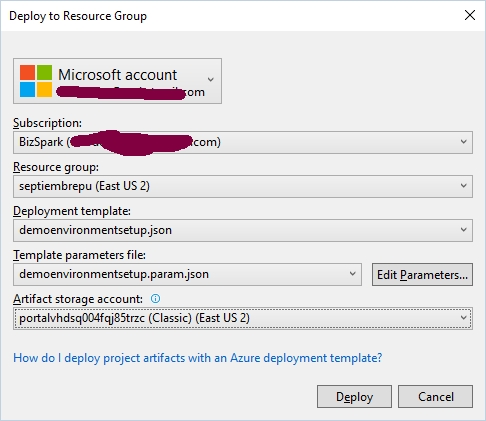Viewport: 486px width, 421px height.
Task: Open the Resource group septiembrepu dropdown
Action: tap(243, 186)
